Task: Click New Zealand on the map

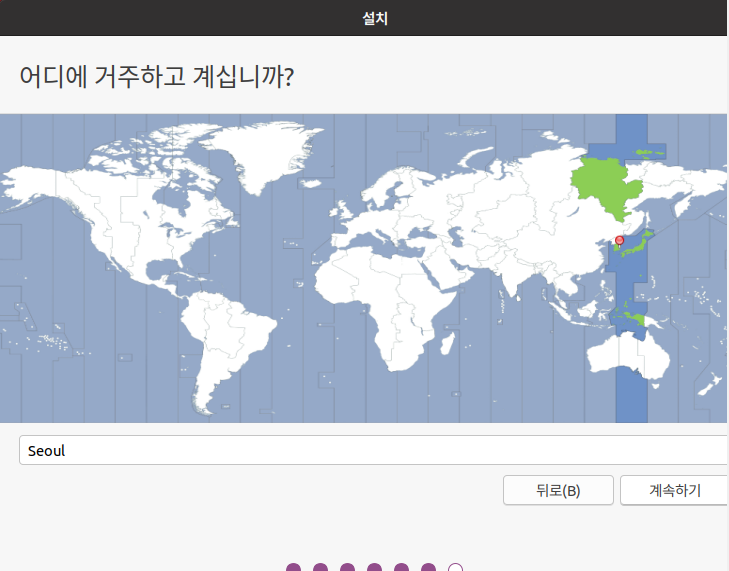Action: 710,384
